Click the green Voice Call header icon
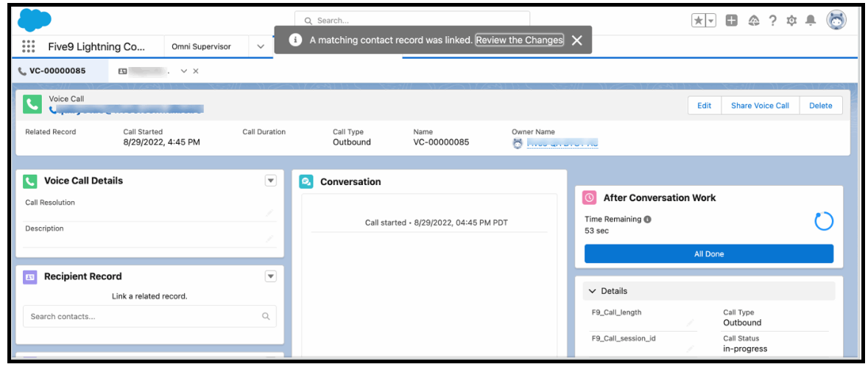Viewport: 868px width, 367px height. (32, 104)
